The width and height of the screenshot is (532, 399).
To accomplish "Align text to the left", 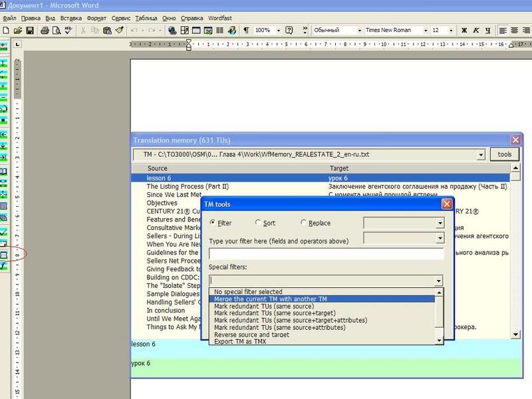I will coord(503,31).
